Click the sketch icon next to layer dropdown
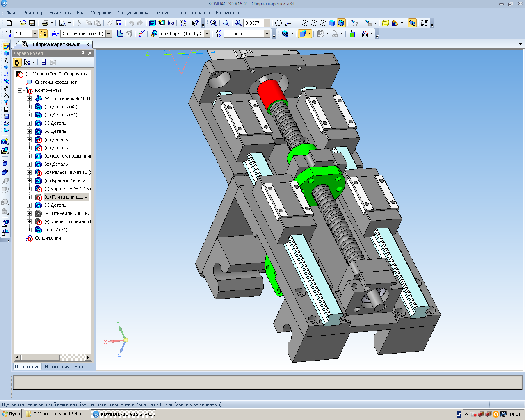 coord(120,34)
